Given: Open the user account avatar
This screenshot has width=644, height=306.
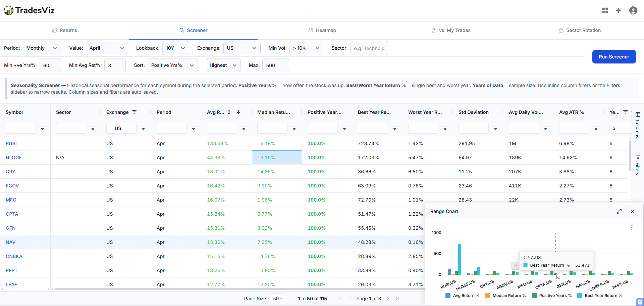Looking at the screenshot, I should [633, 10].
